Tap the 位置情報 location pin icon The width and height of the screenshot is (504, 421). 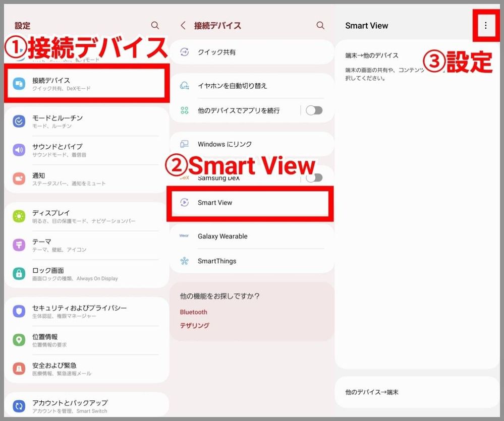click(x=19, y=340)
